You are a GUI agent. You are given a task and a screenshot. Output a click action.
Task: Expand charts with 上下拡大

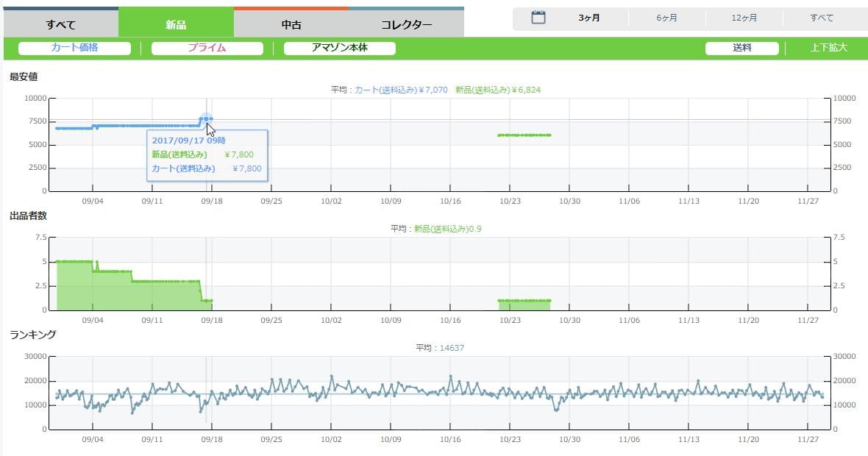click(x=828, y=49)
